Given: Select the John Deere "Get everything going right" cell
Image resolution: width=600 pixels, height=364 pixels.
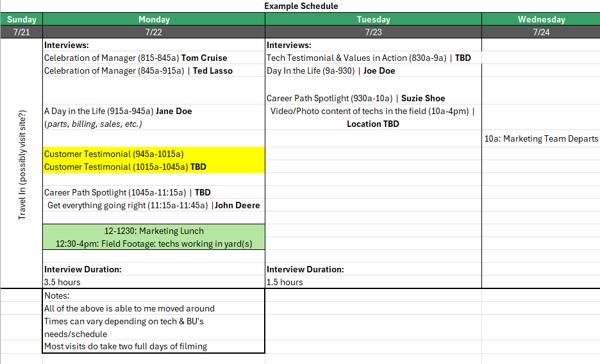Looking at the screenshot, I should click(x=154, y=205).
